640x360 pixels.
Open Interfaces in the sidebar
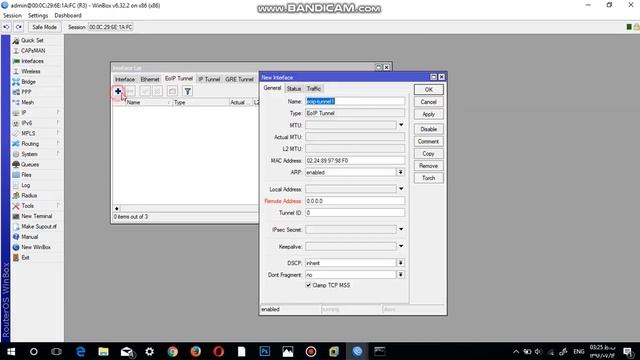pyautogui.click(x=32, y=61)
